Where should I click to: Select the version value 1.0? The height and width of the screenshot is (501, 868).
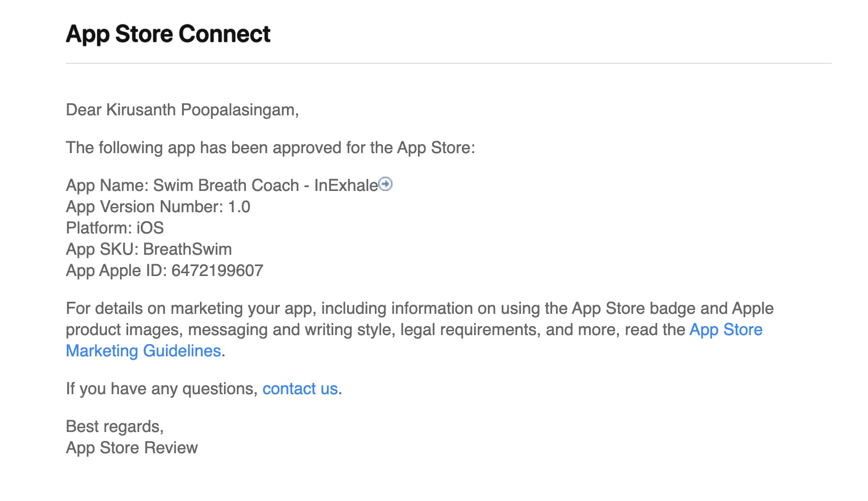pos(239,207)
